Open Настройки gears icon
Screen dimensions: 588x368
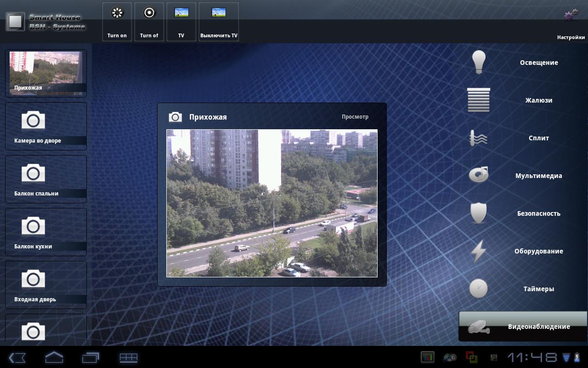coord(571,15)
